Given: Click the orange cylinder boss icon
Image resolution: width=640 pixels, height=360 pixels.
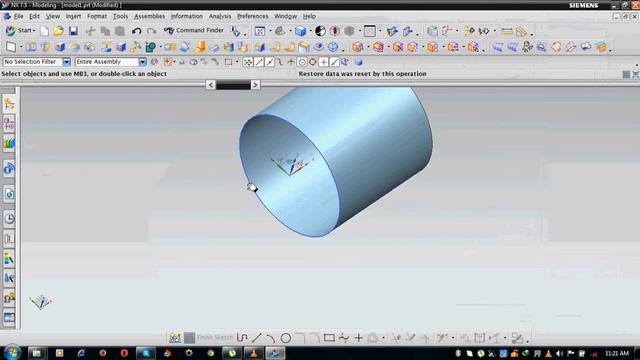Looking at the screenshot, I should point(200,47).
